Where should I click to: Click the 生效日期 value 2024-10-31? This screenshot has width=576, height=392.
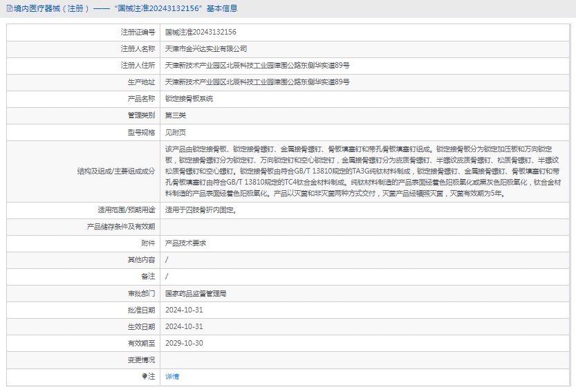click(x=184, y=326)
